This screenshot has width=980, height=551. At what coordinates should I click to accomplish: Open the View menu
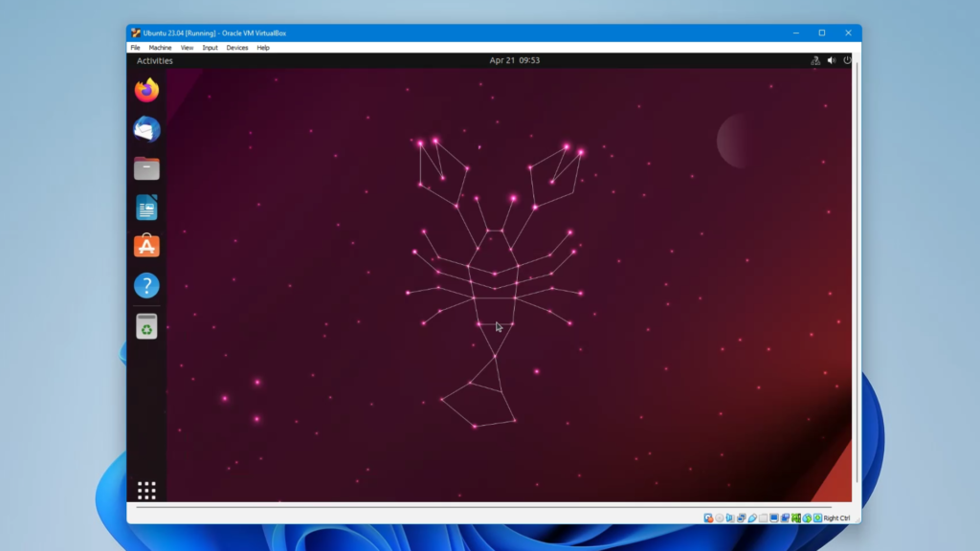click(x=187, y=48)
